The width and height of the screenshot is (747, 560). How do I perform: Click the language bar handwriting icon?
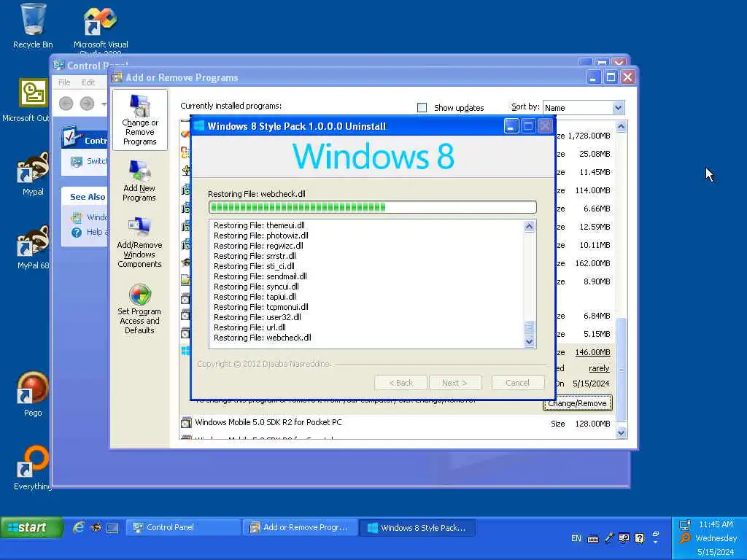(x=624, y=538)
